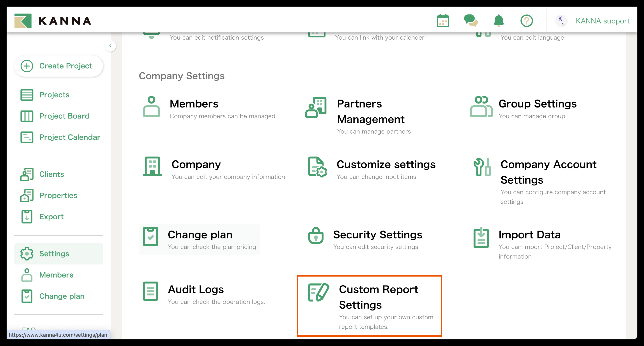
Task: Open the calendar icon in header
Action: pos(443,21)
